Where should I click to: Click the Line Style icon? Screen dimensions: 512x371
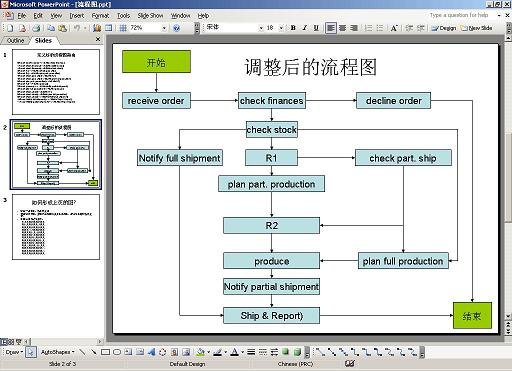pyautogui.click(x=251, y=352)
